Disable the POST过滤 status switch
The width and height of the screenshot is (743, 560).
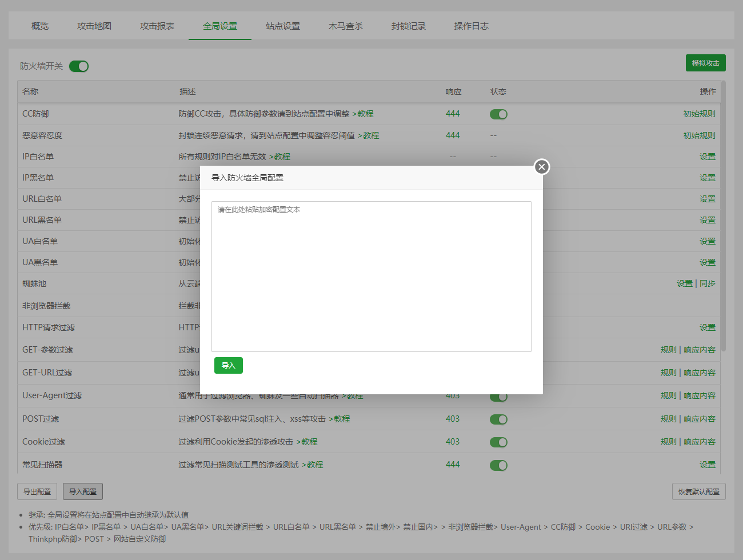(498, 419)
